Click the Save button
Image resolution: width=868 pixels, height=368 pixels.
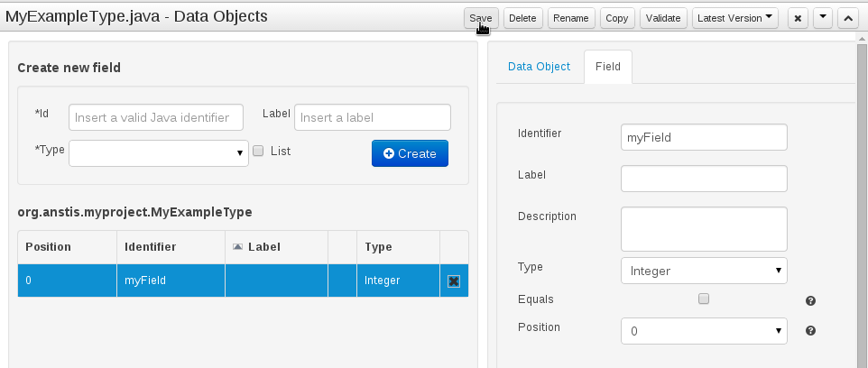coord(480,18)
